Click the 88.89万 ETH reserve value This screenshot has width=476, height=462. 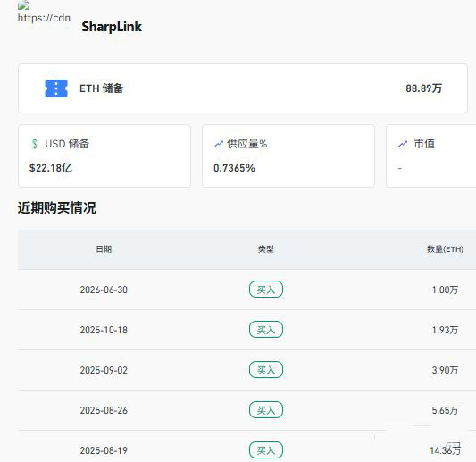(x=424, y=88)
